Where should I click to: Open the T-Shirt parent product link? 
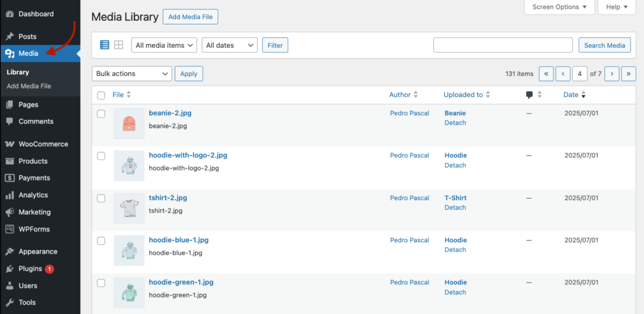455,198
